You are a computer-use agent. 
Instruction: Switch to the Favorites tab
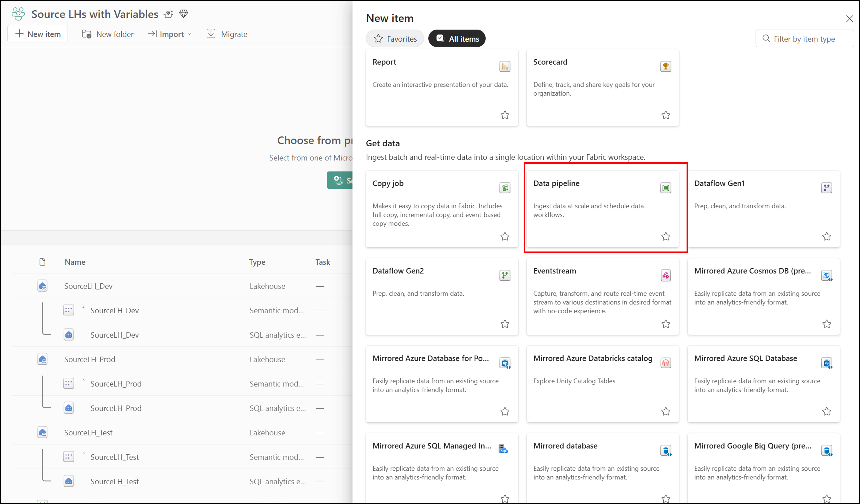click(x=395, y=39)
